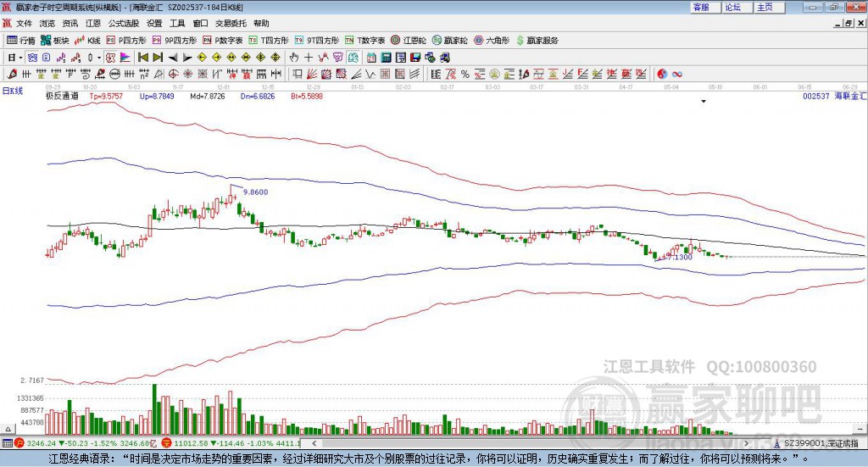This screenshot has width=868, height=467.
Task: Select the crosshair cursor tool
Action: tap(309, 58)
